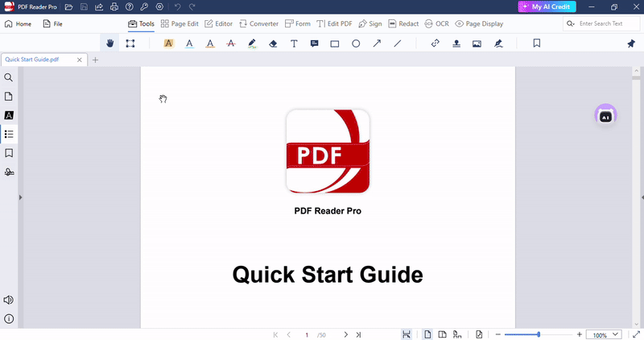644x340 pixels.
Task: Select the Highlight text tool
Action: point(168,44)
